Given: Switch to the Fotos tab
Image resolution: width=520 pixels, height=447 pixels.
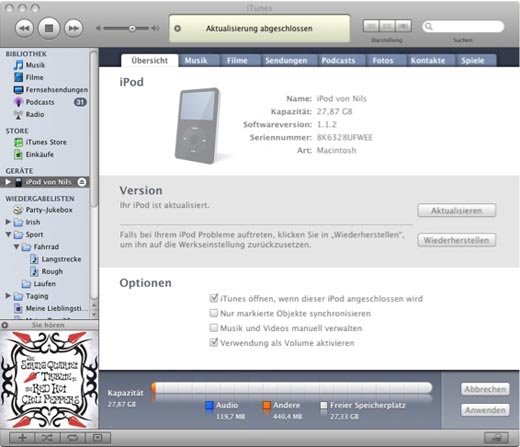Looking at the screenshot, I should pyautogui.click(x=383, y=61).
